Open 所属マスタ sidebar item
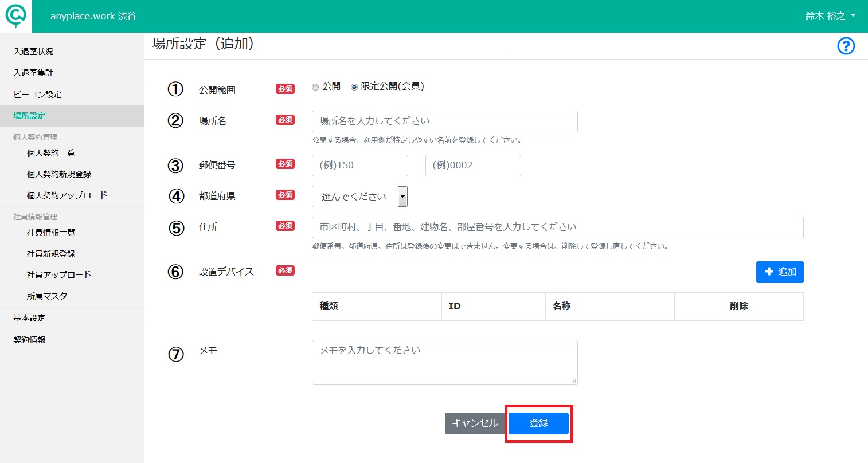This screenshot has width=868, height=463. click(x=47, y=296)
